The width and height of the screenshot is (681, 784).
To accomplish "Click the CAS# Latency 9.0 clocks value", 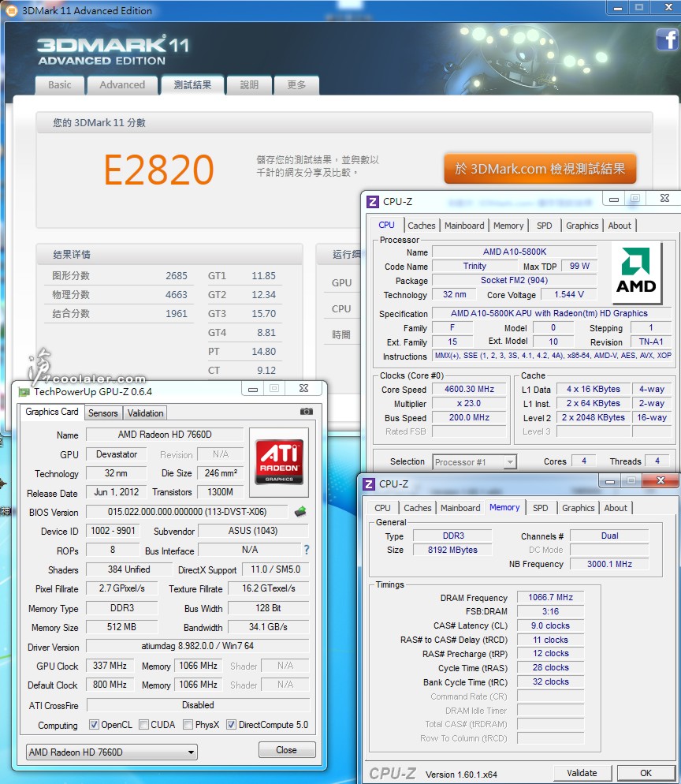I will pyautogui.click(x=551, y=625).
